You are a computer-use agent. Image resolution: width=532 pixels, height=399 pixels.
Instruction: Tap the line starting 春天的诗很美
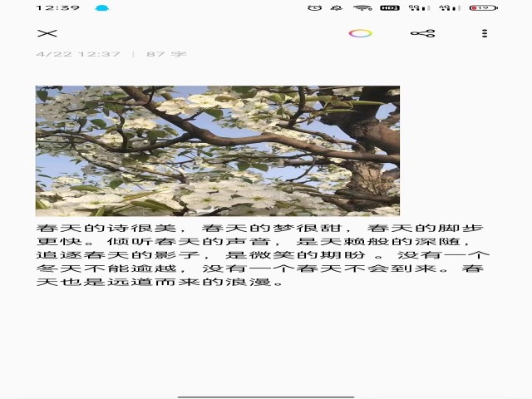point(259,228)
